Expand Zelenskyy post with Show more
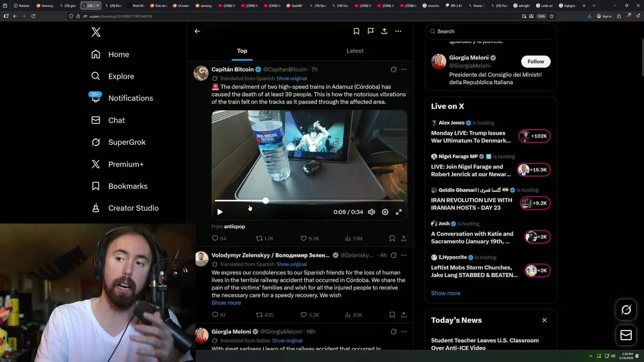 point(226,303)
